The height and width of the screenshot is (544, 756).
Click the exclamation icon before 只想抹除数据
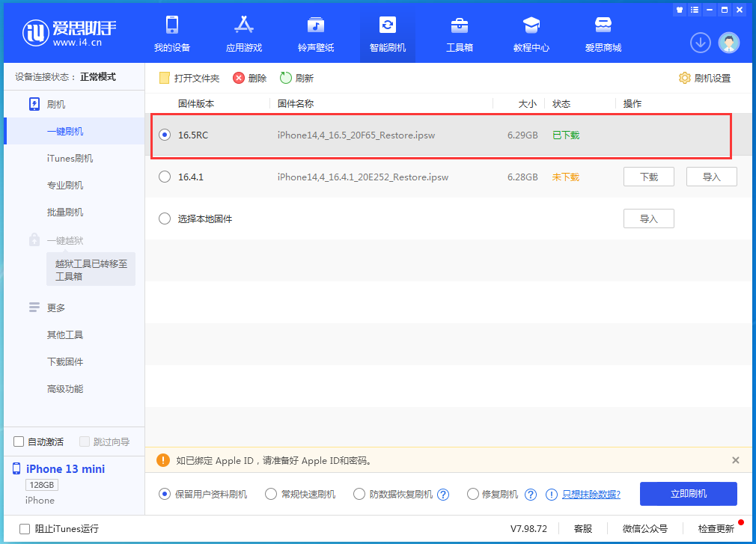(x=551, y=495)
